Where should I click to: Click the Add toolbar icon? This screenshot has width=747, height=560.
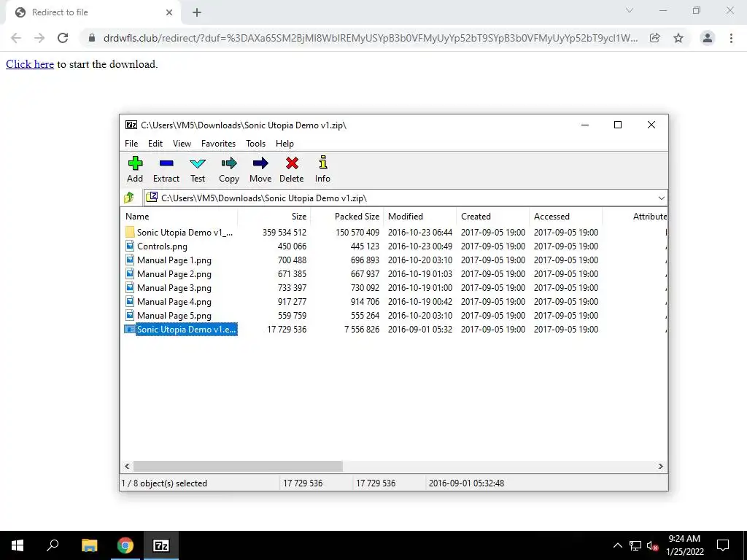(x=135, y=163)
